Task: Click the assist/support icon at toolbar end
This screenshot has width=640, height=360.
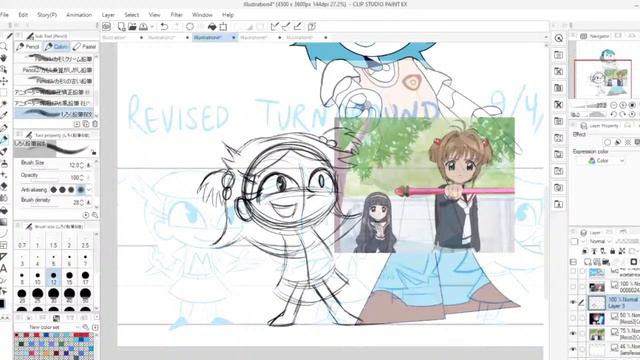Action: click(x=311, y=27)
